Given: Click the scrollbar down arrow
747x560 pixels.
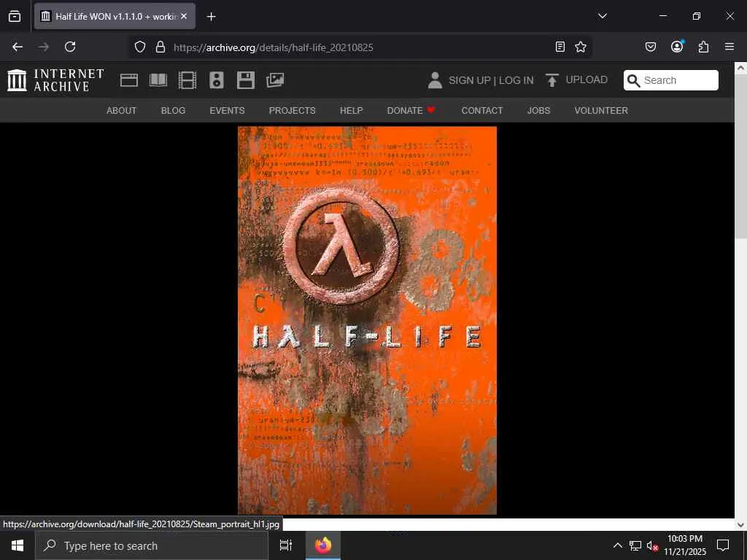Looking at the screenshot, I should coord(741,525).
